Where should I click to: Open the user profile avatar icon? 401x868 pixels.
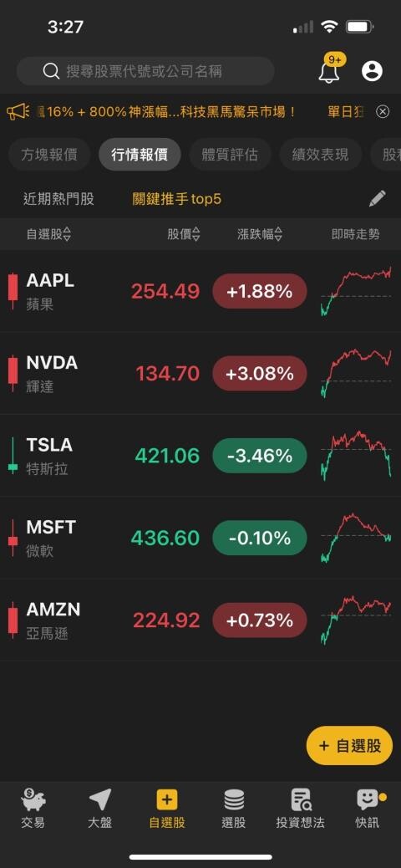[372, 71]
